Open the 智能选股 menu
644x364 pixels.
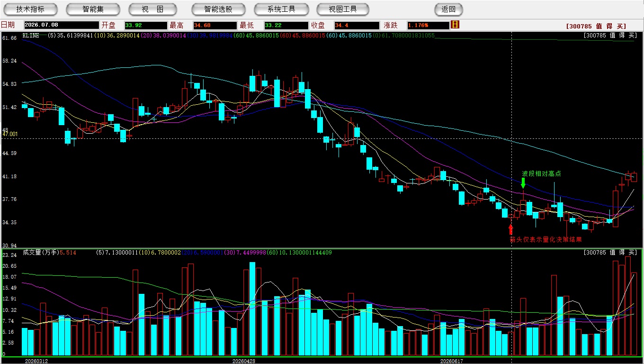pos(218,9)
